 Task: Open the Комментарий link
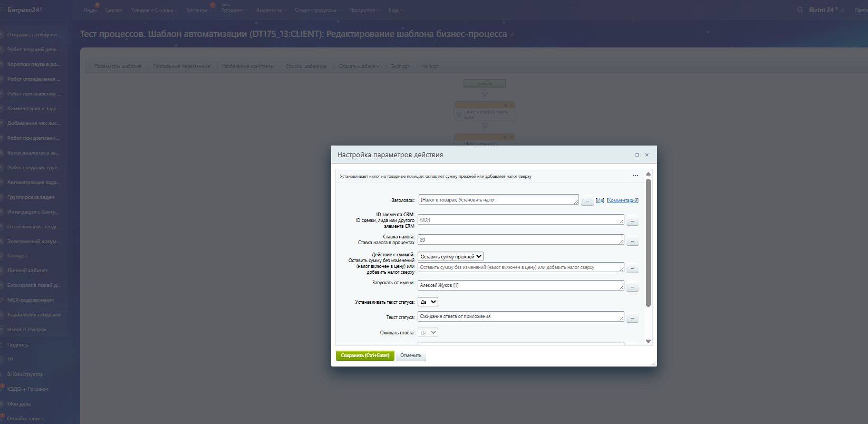tap(622, 200)
